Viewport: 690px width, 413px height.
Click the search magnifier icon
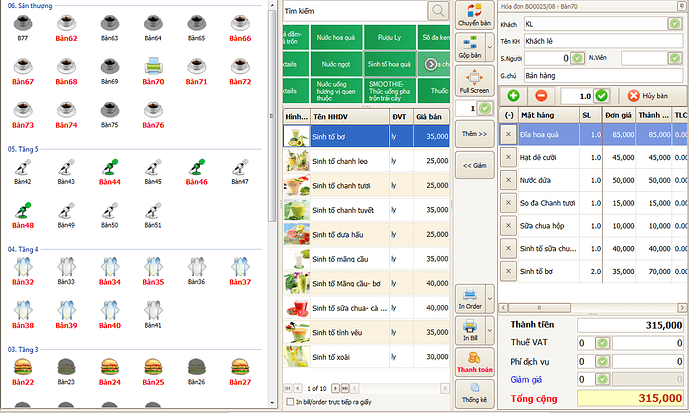click(x=438, y=10)
